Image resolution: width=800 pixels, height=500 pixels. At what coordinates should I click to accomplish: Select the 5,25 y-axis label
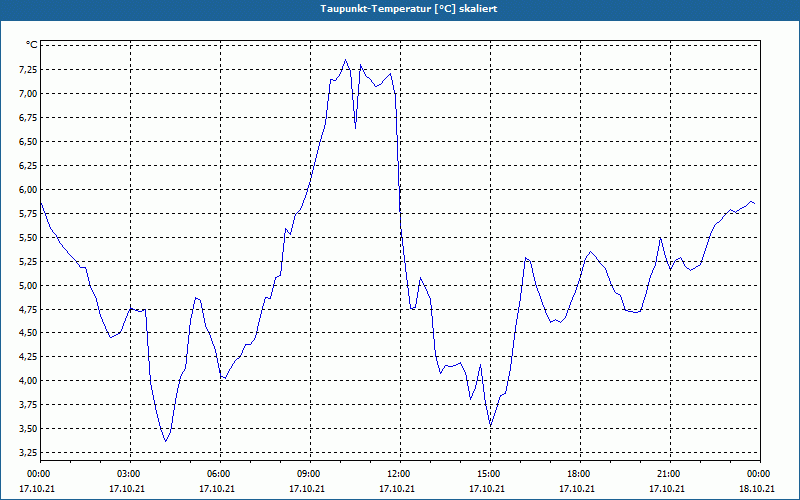coord(28,261)
